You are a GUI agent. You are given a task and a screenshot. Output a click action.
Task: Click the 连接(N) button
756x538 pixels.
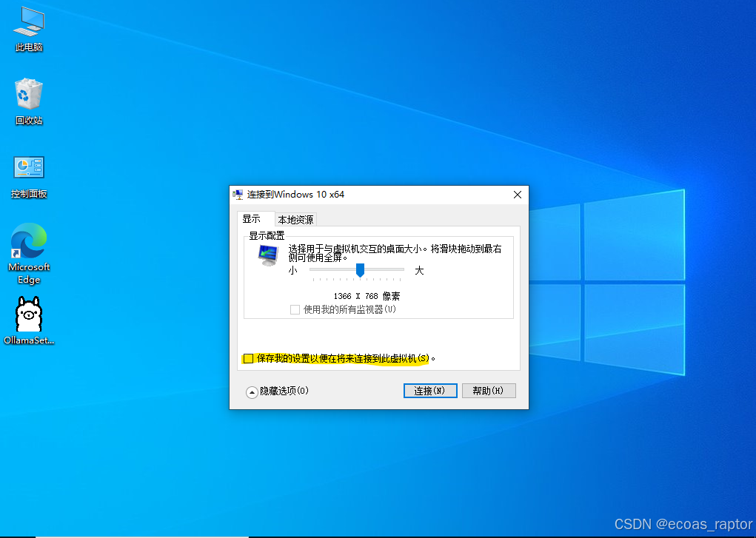coord(430,391)
